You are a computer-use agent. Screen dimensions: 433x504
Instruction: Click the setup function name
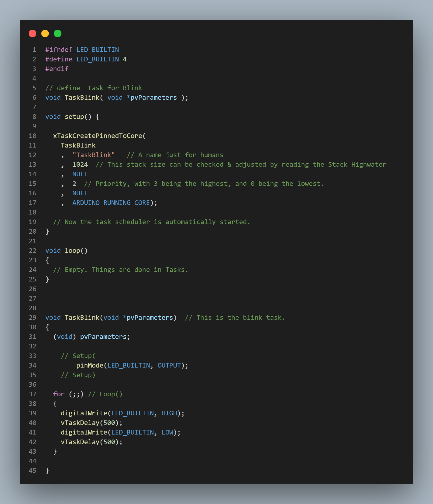point(74,117)
